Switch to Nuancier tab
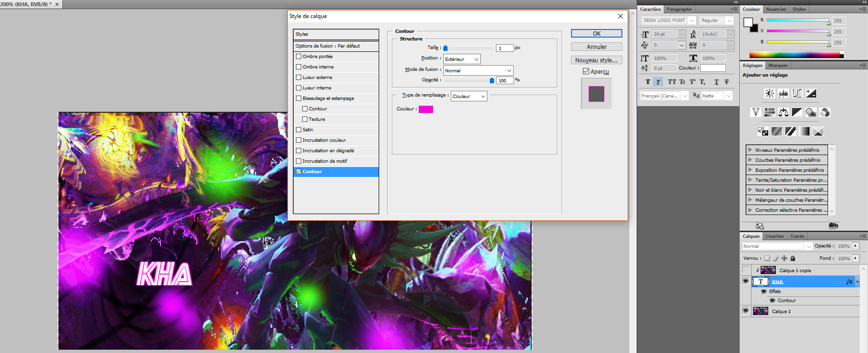 click(x=776, y=10)
